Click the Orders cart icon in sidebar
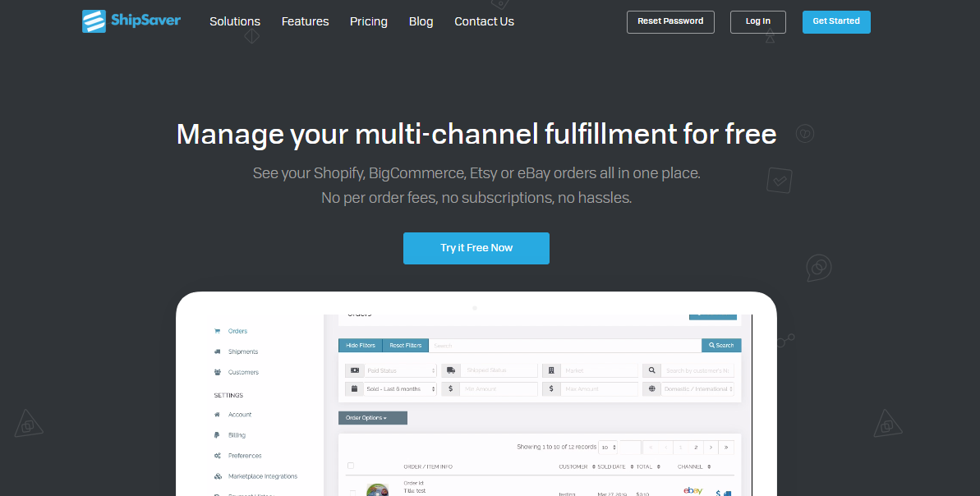The width and height of the screenshot is (980, 496). point(218,331)
